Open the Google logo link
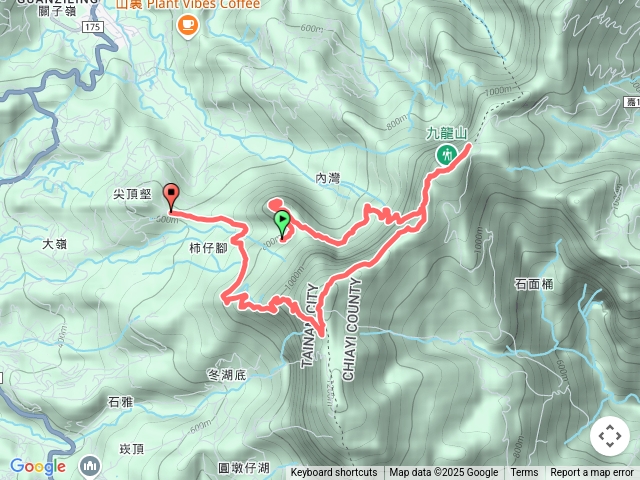Screen dimensions: 640x480 tap(38, 466)
